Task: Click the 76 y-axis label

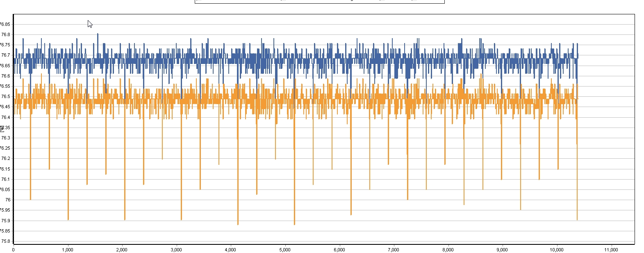Action: coord(8,200)
